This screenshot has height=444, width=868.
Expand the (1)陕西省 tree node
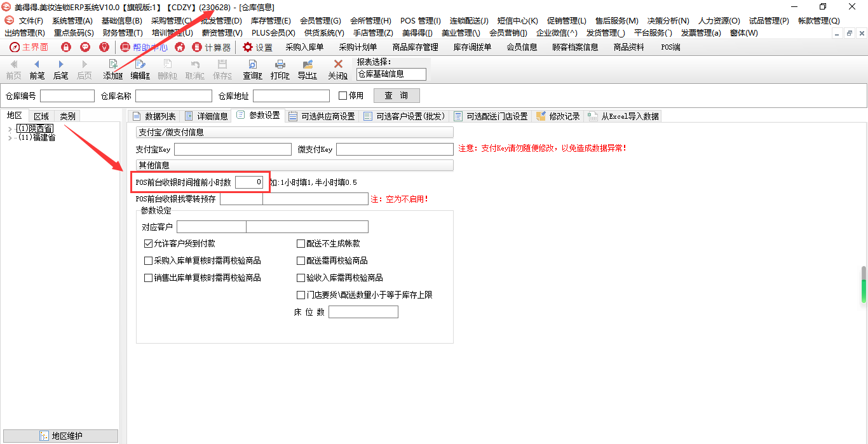click(10, 130)
